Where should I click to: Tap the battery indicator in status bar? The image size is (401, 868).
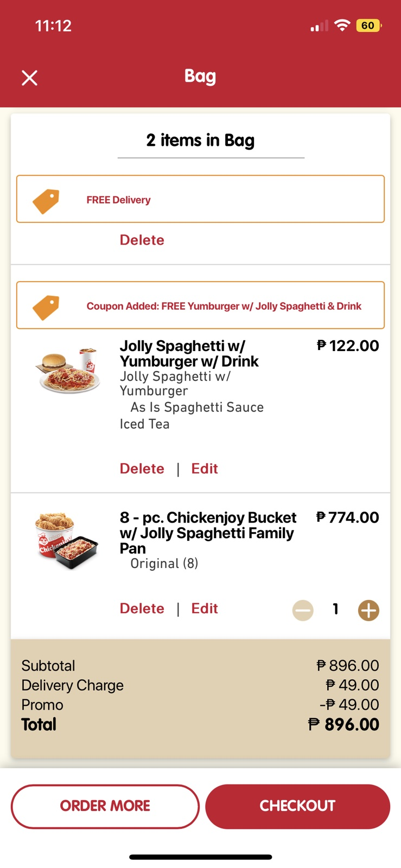(x=368, y=25)
